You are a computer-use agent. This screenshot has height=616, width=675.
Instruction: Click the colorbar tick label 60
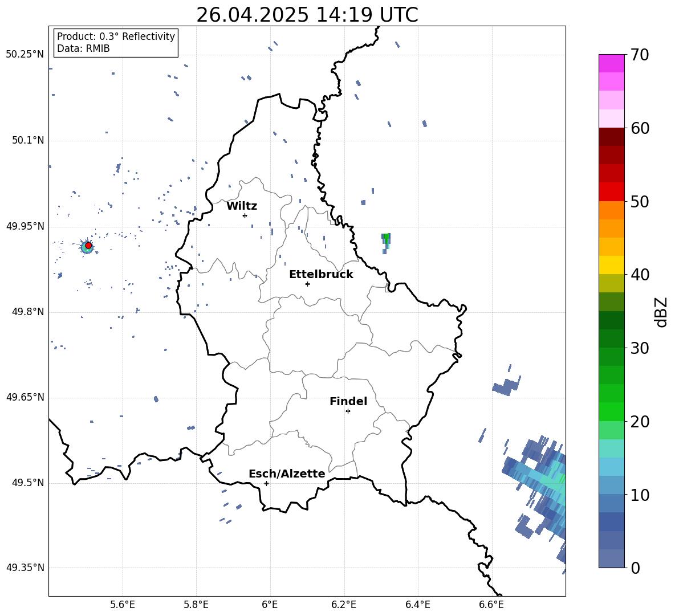pos(640,128)
